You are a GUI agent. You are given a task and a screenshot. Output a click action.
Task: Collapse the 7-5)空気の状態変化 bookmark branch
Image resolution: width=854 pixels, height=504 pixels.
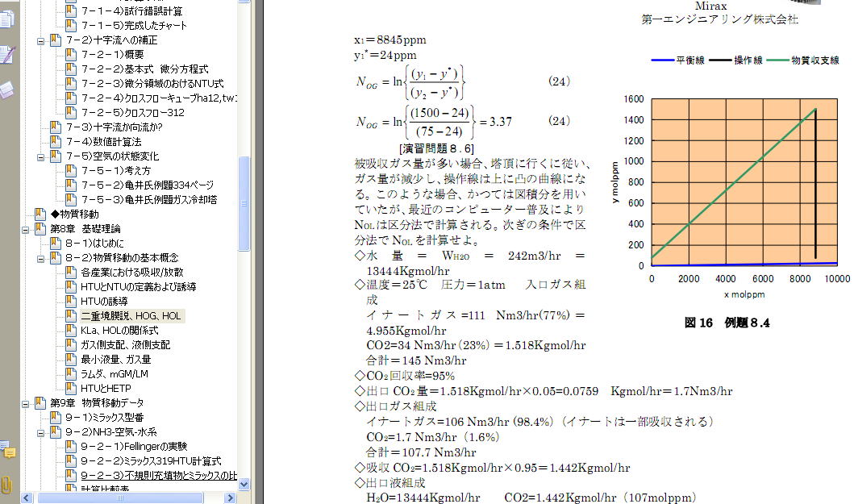tap(41, 157)
